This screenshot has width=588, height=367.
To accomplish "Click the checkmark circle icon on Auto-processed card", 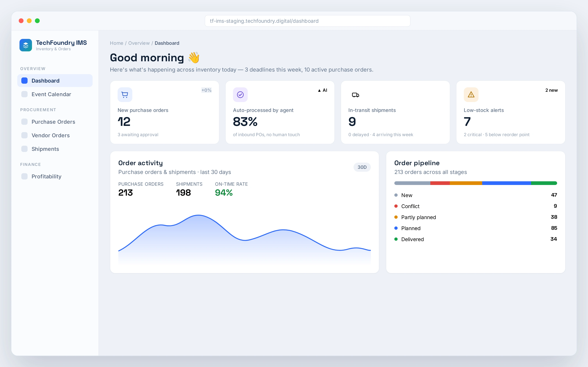I will [x=240, y=95].
